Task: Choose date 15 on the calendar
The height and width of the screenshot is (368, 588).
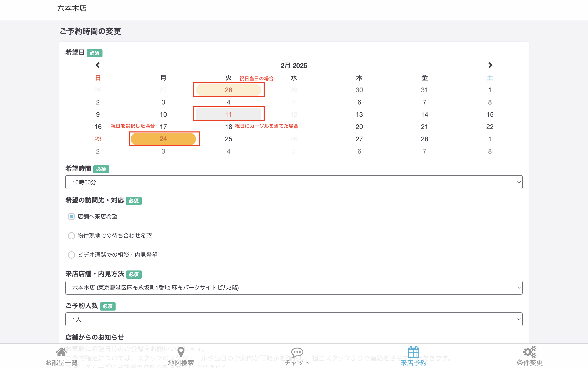Action: click(490, 114)
